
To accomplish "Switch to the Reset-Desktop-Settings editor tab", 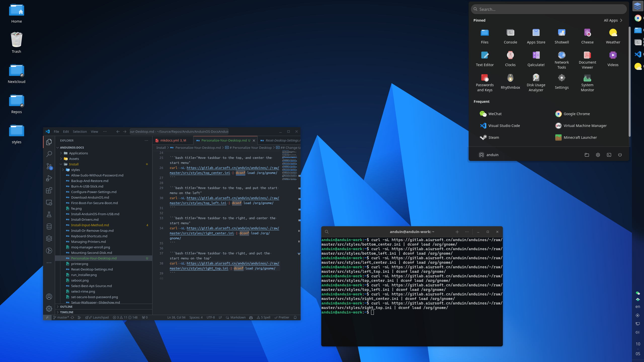I will (280, 141).
